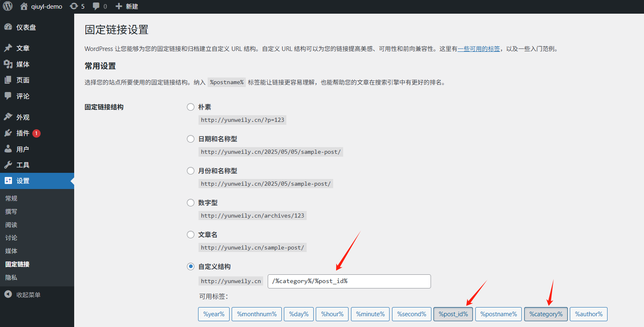644x327 pixels.
Task: Click the 媒体 media icon in sidebar
Action: pos(8,64)
